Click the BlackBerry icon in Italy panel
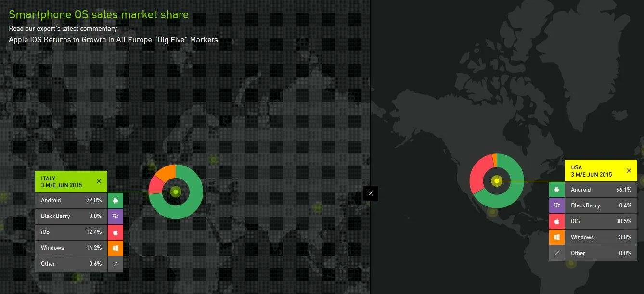This screenshot has width=644, height=294. pyautogui.click(x=116, y=216)
